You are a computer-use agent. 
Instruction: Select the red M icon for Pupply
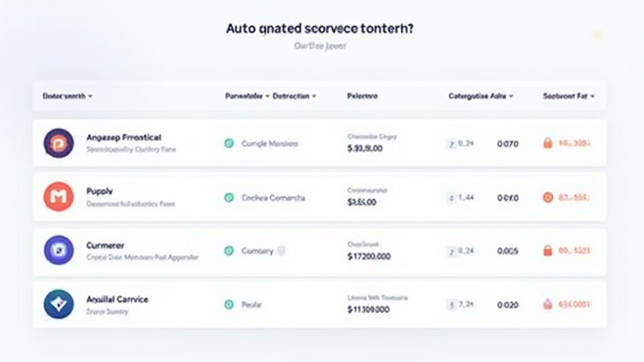tap(58, 197)
